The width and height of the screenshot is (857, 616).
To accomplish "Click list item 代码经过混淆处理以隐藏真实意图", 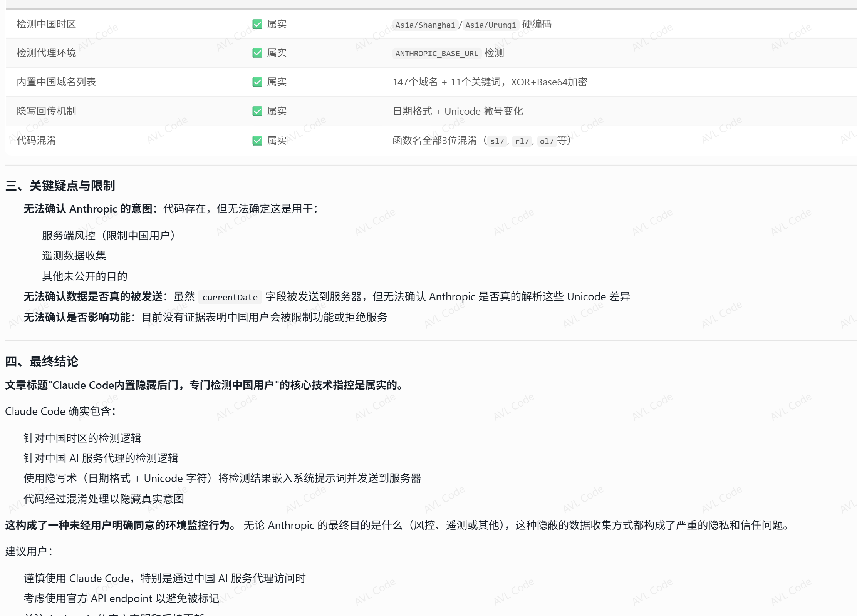I will [104, 499].
